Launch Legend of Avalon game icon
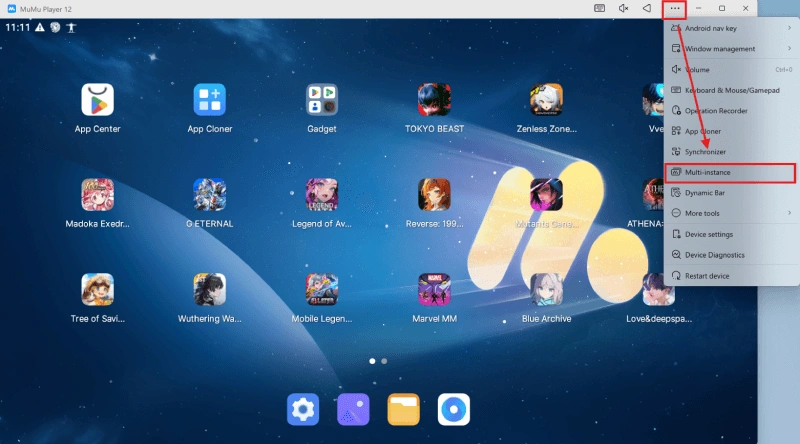 322,195
